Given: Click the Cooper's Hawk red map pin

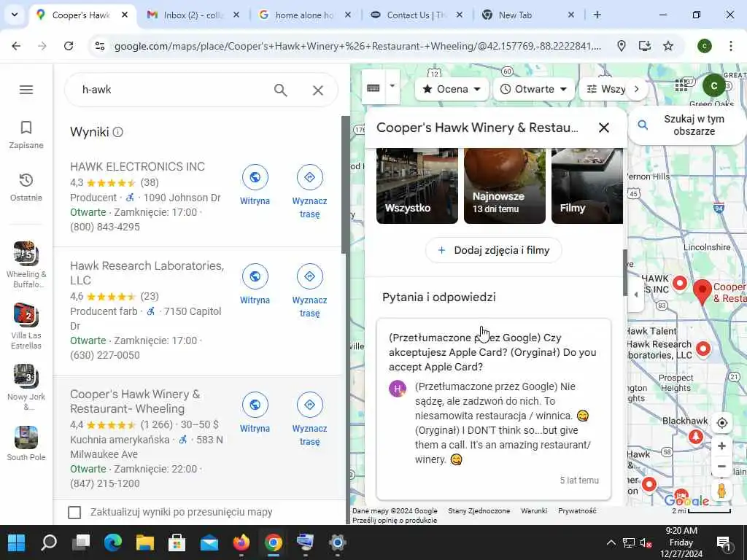Looking at the screenshot, I should point(702,292).
